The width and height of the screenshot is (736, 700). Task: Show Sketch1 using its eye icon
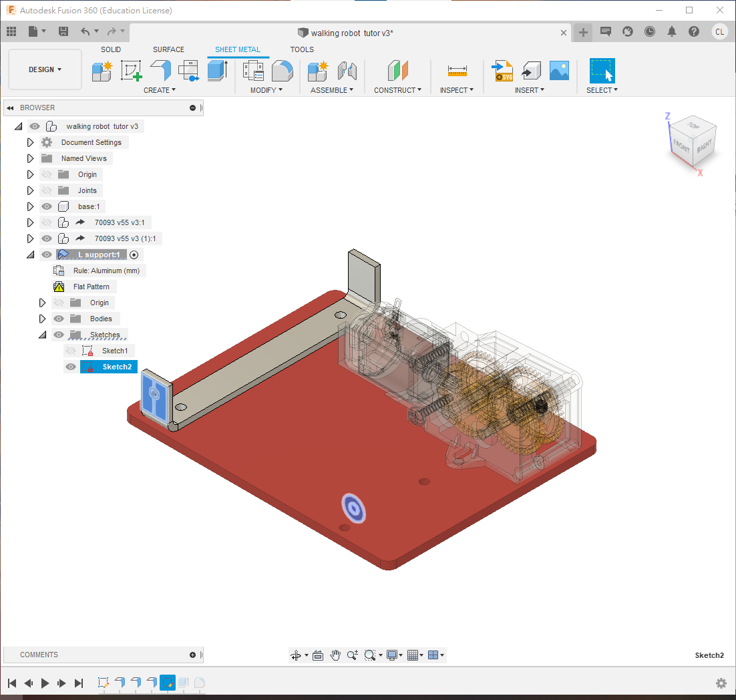pyautogui.click(x=71, y=351)
